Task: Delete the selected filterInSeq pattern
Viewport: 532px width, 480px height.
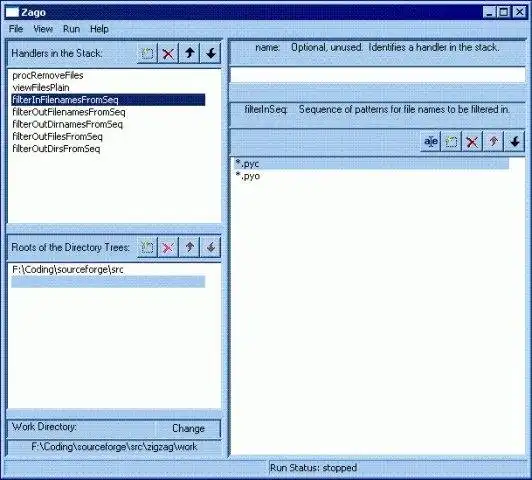Action: click(x=472, y=141)
